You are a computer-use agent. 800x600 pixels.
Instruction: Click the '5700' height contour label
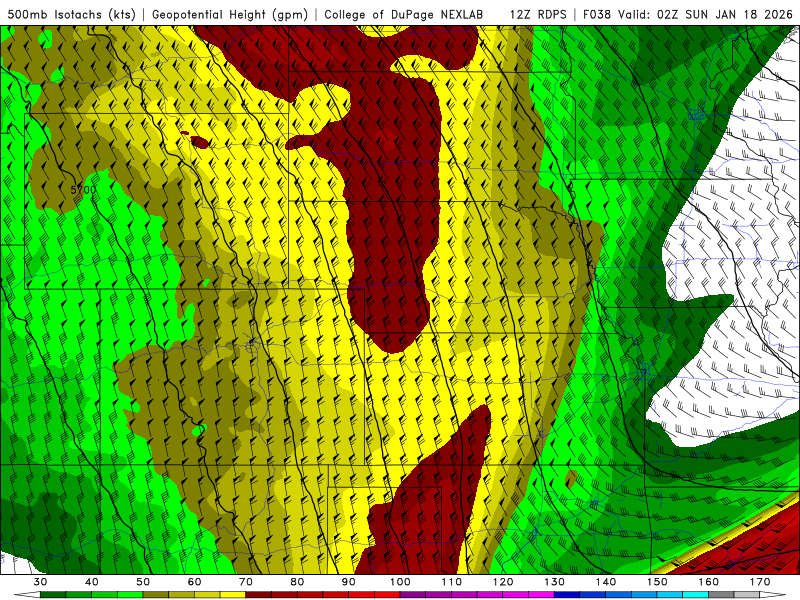(83, 190)
